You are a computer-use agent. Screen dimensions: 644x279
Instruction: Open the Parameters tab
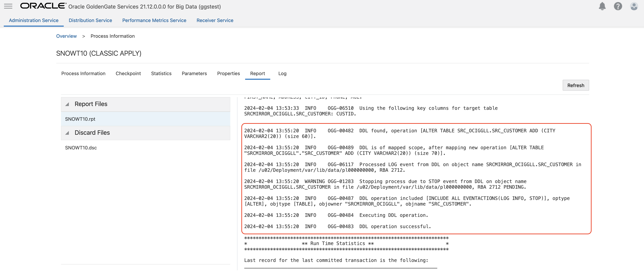(194, 73)
